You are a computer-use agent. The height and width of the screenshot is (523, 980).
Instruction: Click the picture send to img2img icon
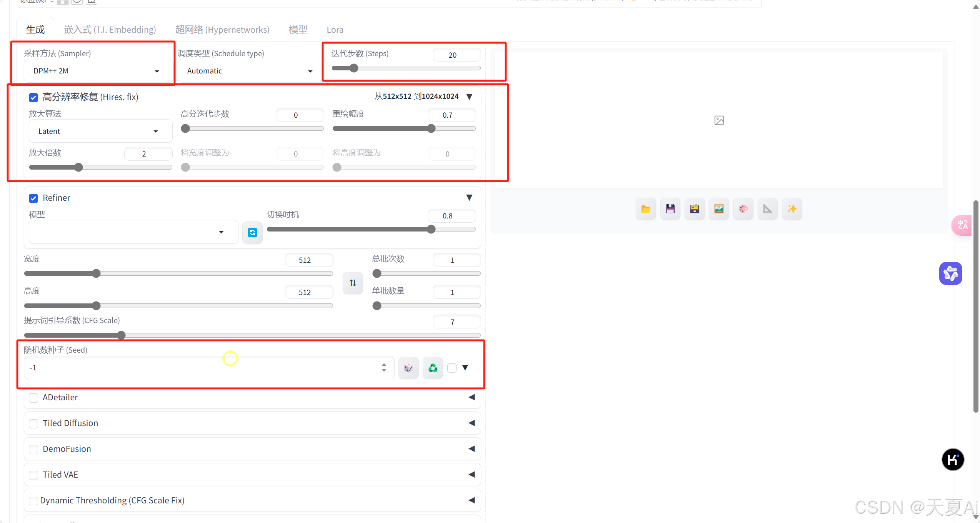click(718, 209)
